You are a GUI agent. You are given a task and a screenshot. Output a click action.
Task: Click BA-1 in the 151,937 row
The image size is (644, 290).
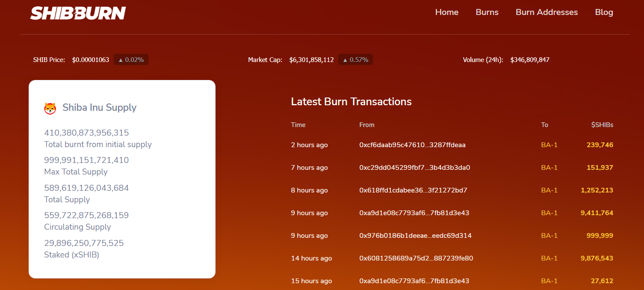pyautogui.click(x=549, y=168)
